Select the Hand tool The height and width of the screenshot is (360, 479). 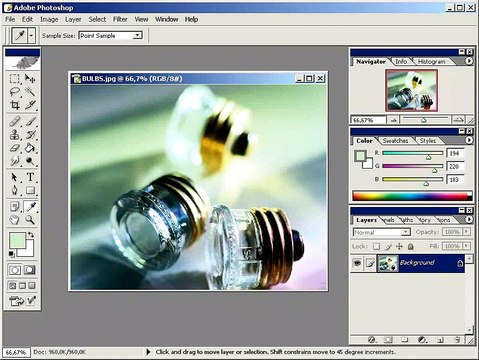[14, 220]
